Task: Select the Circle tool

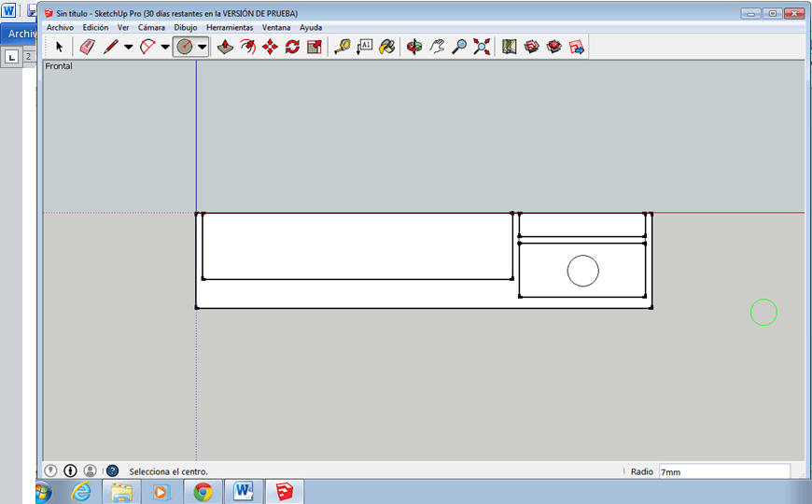Action: [185, 48]
